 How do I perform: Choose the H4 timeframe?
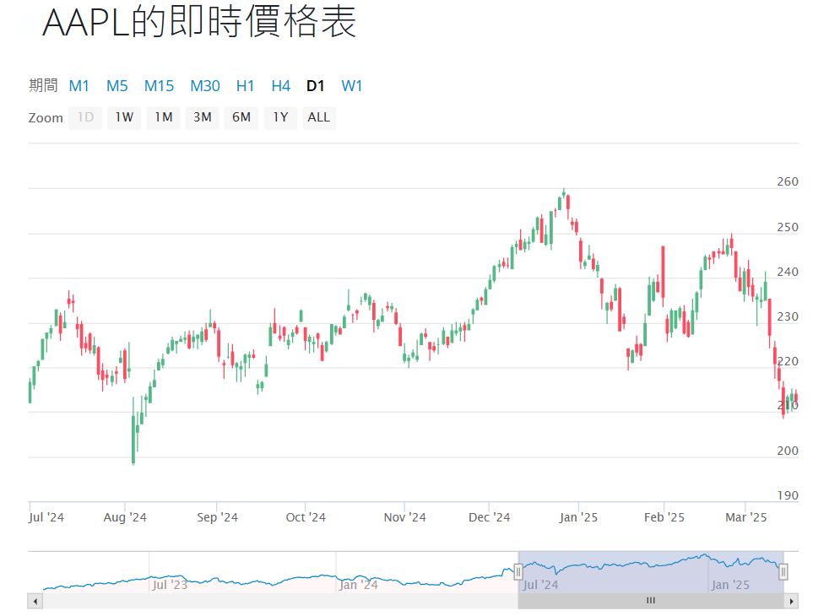pos(281,86)
